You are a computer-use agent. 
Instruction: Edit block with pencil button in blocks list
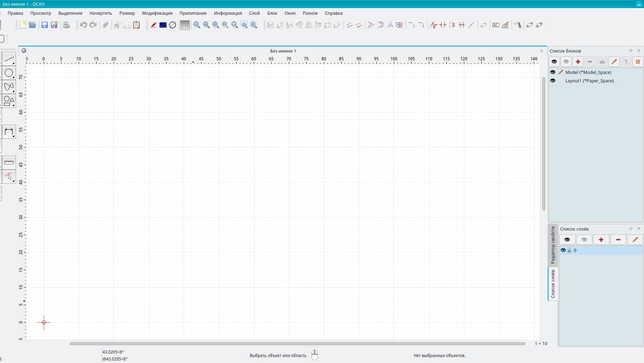[x=614, y=62]
